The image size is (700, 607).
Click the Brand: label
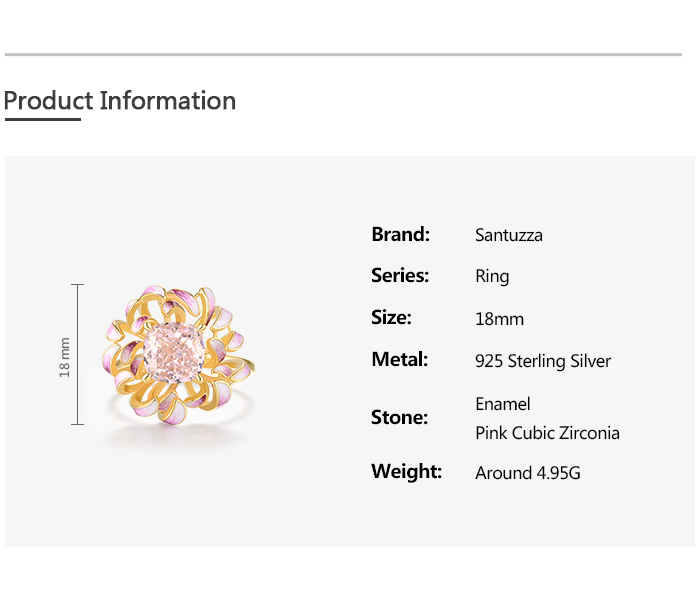click(x=400, y=234)
